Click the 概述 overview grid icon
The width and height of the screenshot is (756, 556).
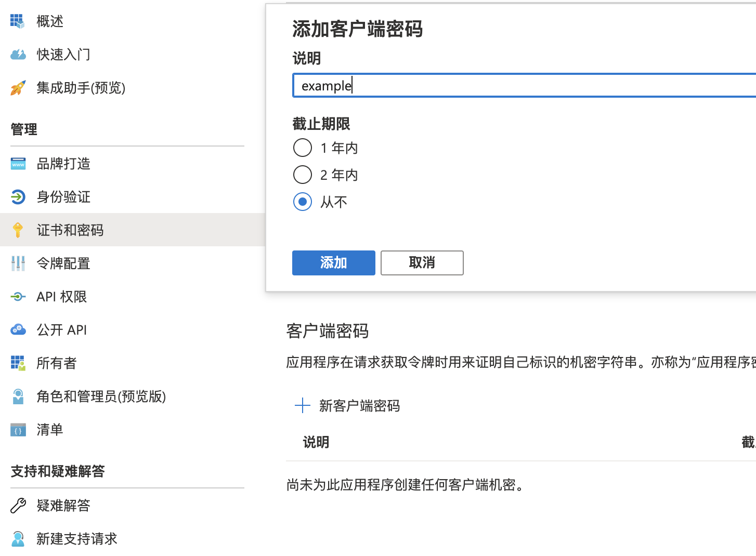tap(18, 21)
